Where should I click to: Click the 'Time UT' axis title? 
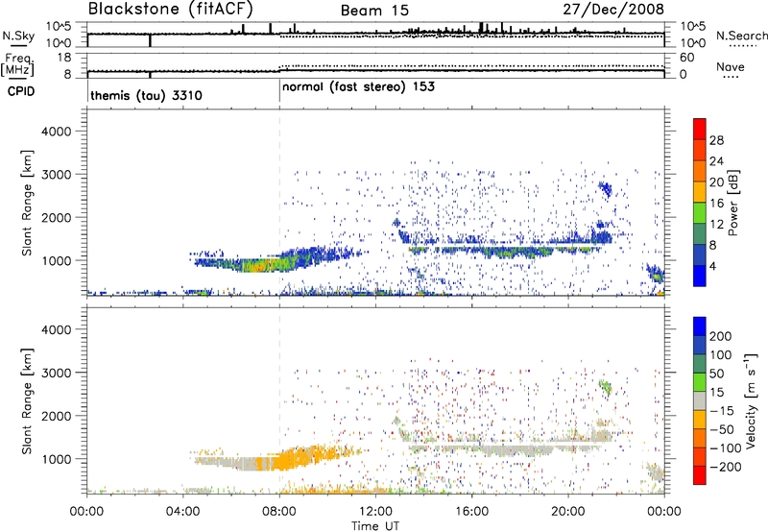[x=375, y=526]
